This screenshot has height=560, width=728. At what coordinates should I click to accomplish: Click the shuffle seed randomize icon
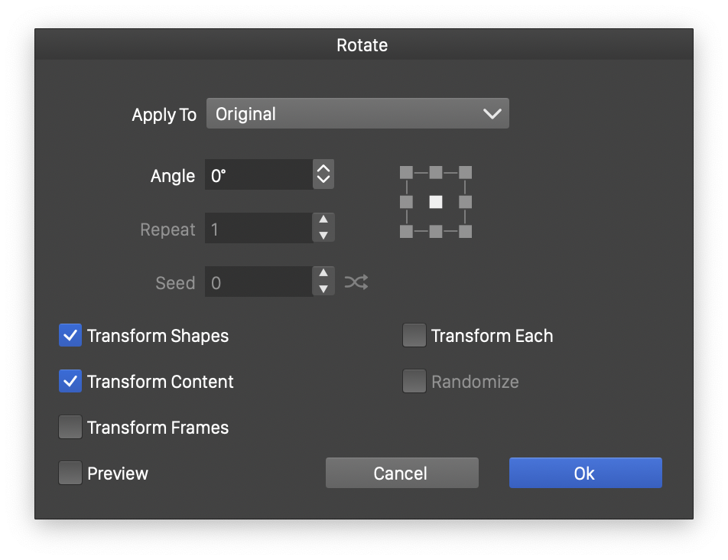pos(356,282)
